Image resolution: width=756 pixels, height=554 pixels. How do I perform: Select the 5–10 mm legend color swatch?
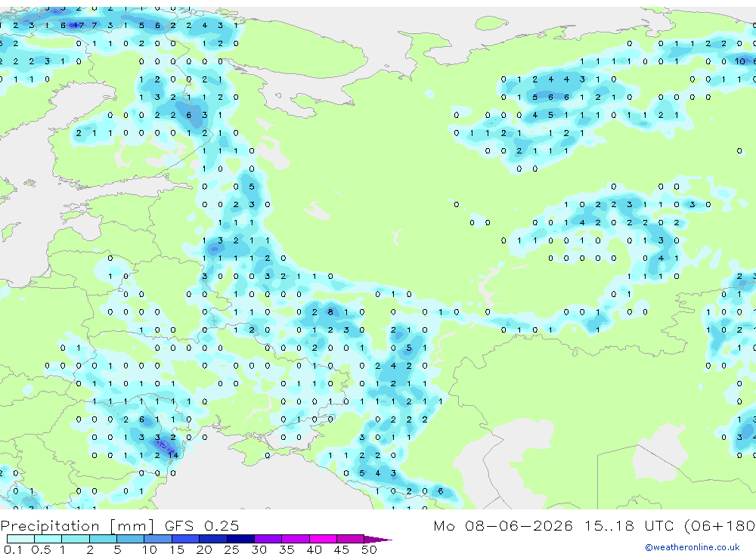131,539
